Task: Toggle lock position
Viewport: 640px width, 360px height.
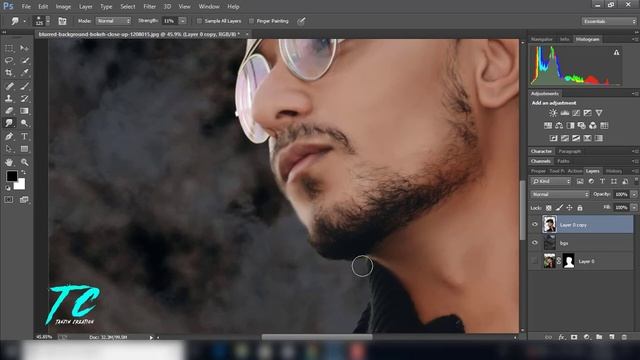Action: click(569, 208)
